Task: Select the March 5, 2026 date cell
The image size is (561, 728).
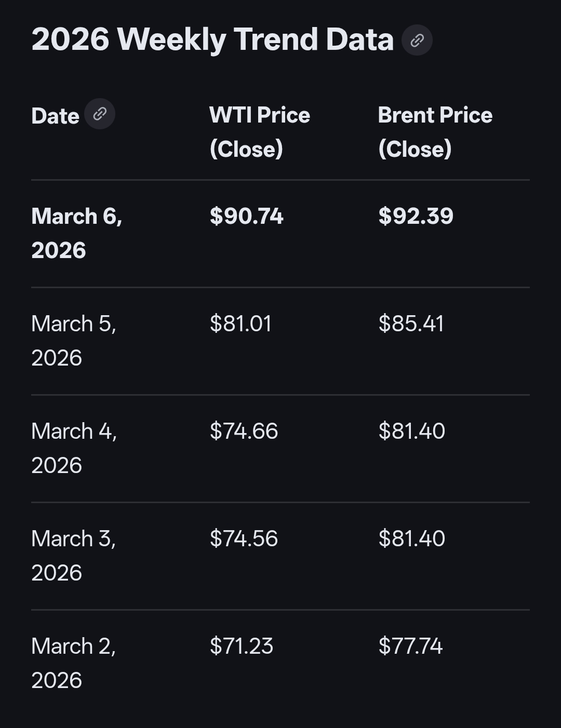Action: pos(73,341)
